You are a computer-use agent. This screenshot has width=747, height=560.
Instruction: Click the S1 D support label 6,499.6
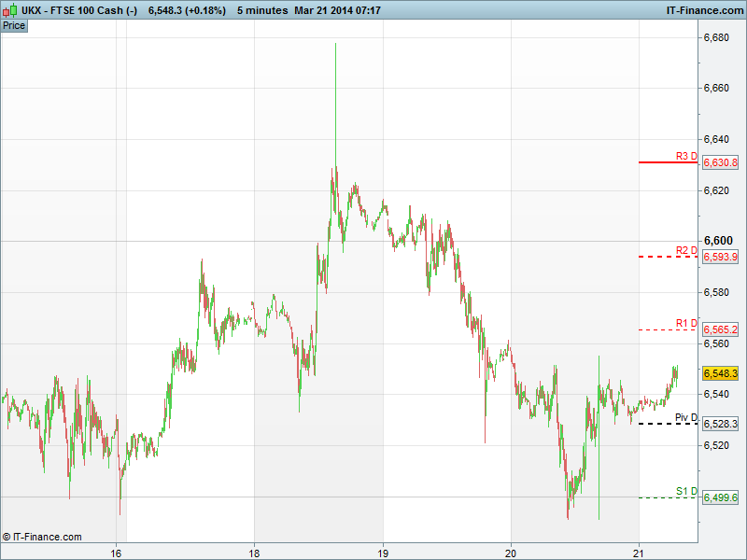tap(720, 497)
